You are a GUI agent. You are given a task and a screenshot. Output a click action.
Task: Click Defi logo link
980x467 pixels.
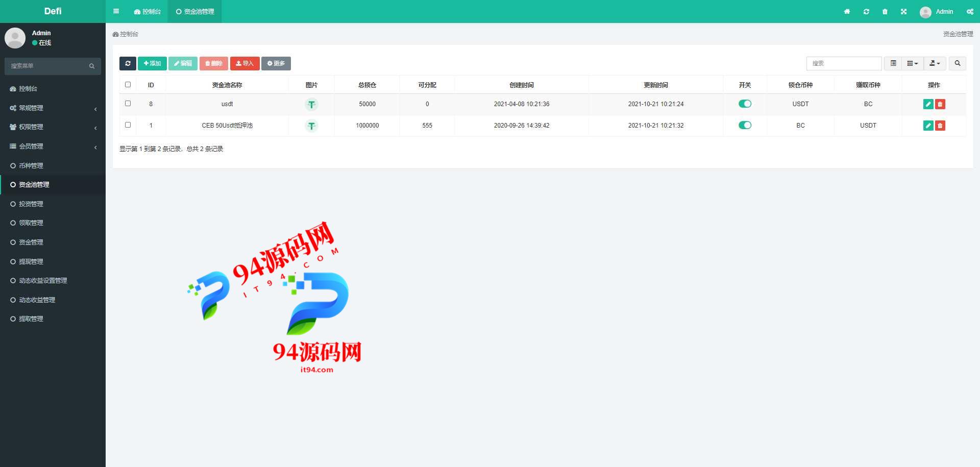53,11
